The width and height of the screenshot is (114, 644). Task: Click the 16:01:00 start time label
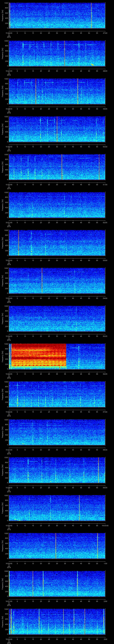(x=9, y=601)
